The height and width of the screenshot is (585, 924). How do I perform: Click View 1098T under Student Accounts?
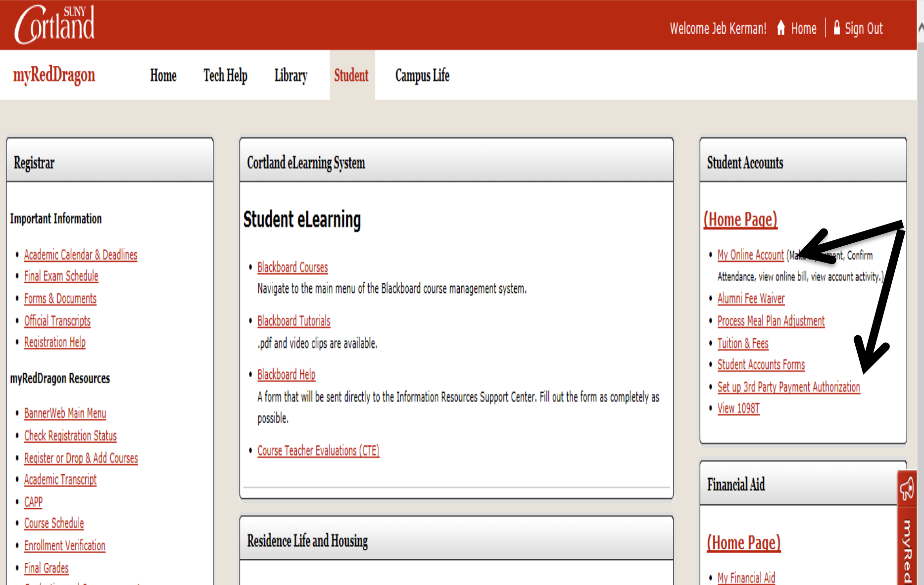(738, 408)
